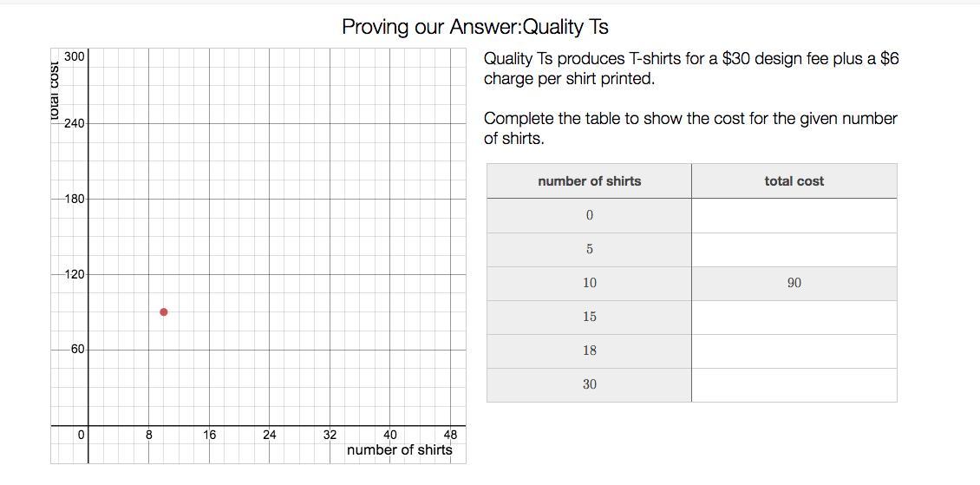Select the total cost cell containing 90

[x=794, y=284]
